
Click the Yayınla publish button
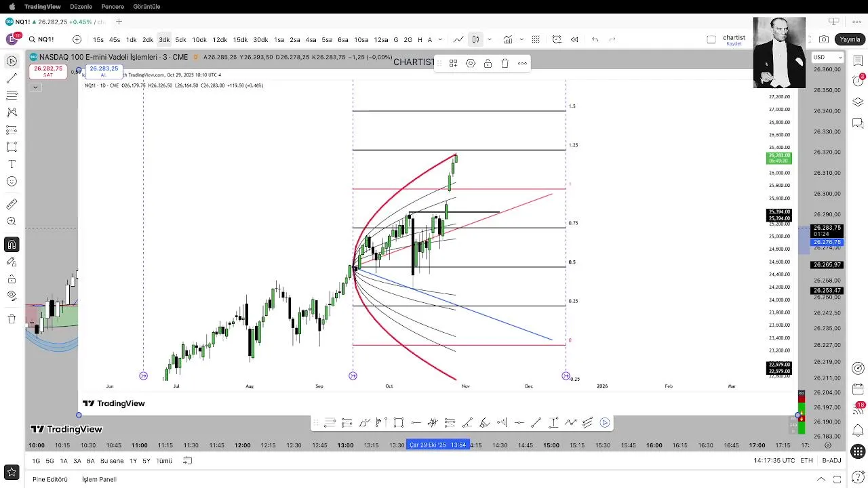pos(850,39)
